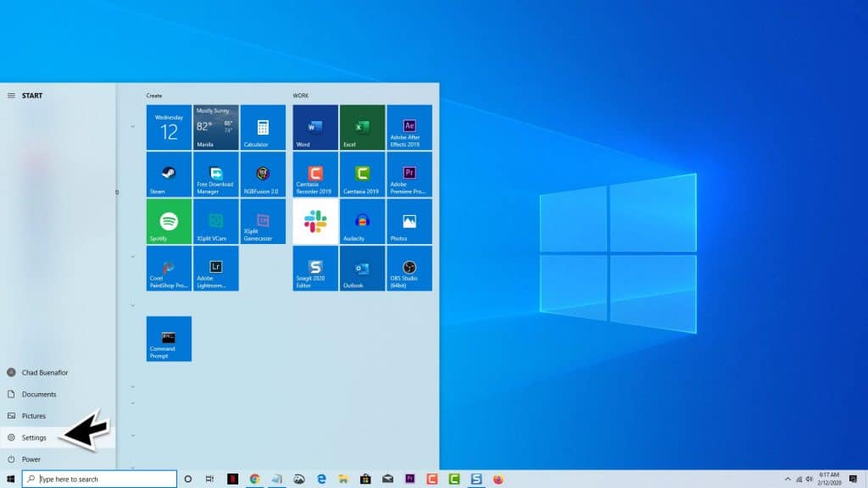Image resolution: width=868 pixels, height=488 pixels.
Task: Open OBS Studio (64bit)
Action: tap(409, 269)
